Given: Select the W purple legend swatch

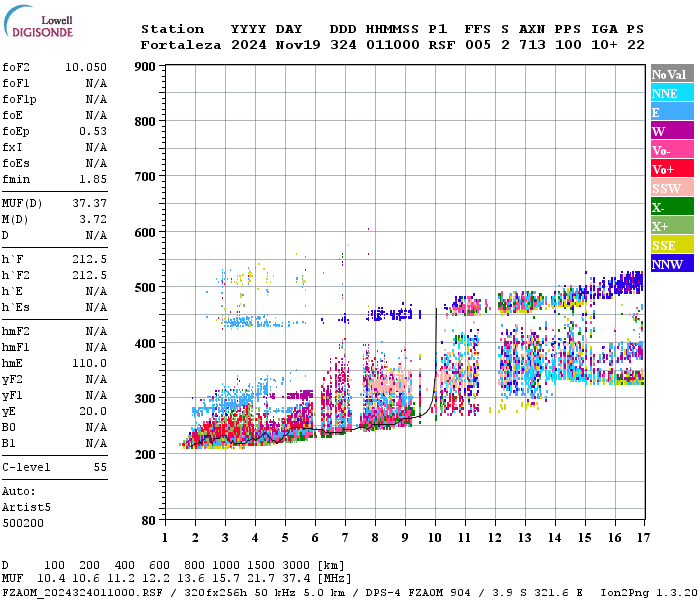Looking at the screenshot, I should click(x=672, y=131).
